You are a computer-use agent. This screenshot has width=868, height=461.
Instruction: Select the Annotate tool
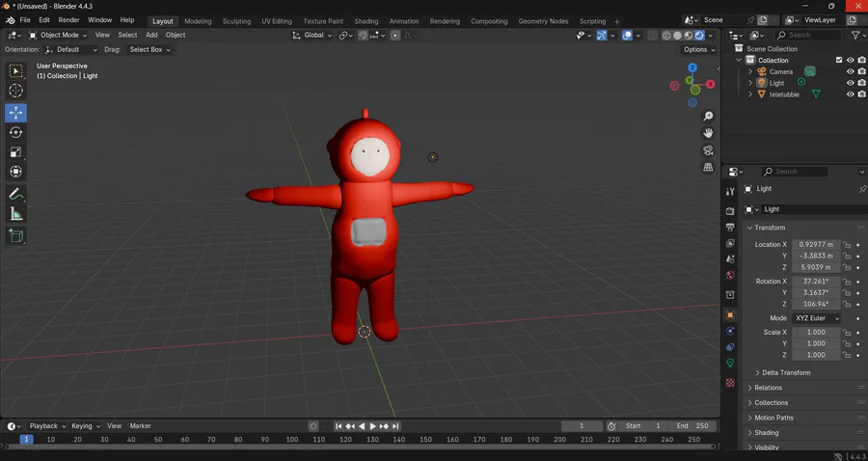click(x=16, y=194)
